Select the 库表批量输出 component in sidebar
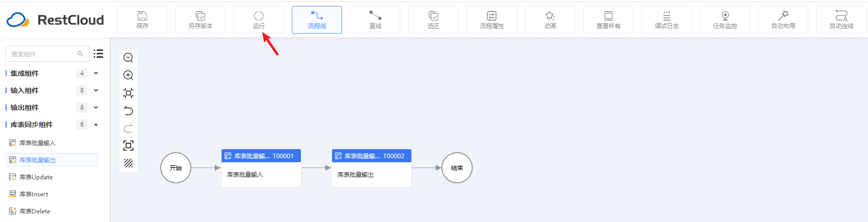 (x=52, y=160)
